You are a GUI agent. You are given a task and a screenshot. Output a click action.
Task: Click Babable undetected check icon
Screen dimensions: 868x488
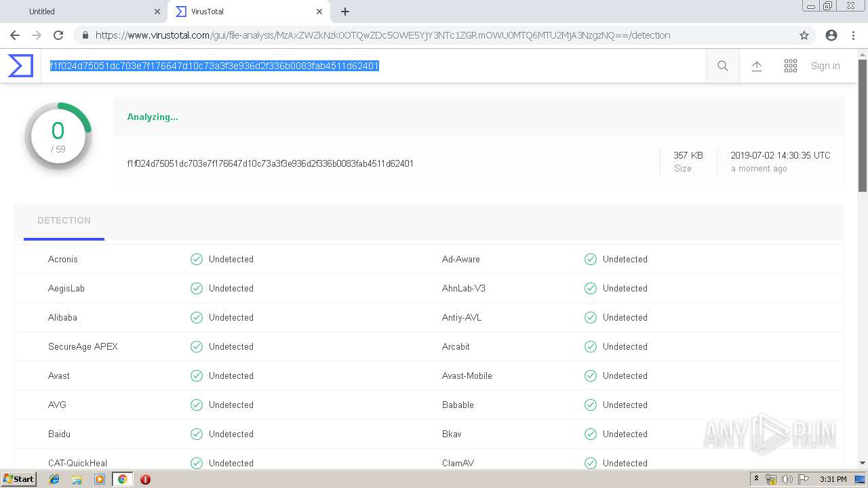[x=591, y=405]
